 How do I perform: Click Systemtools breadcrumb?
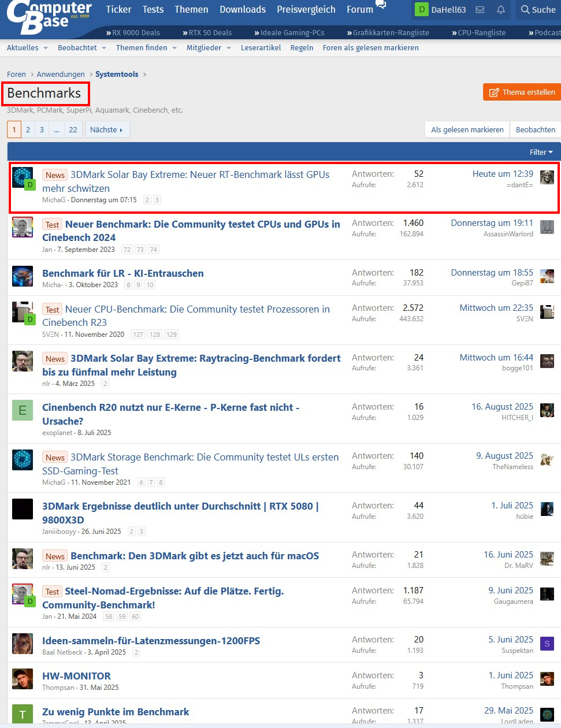117,74
